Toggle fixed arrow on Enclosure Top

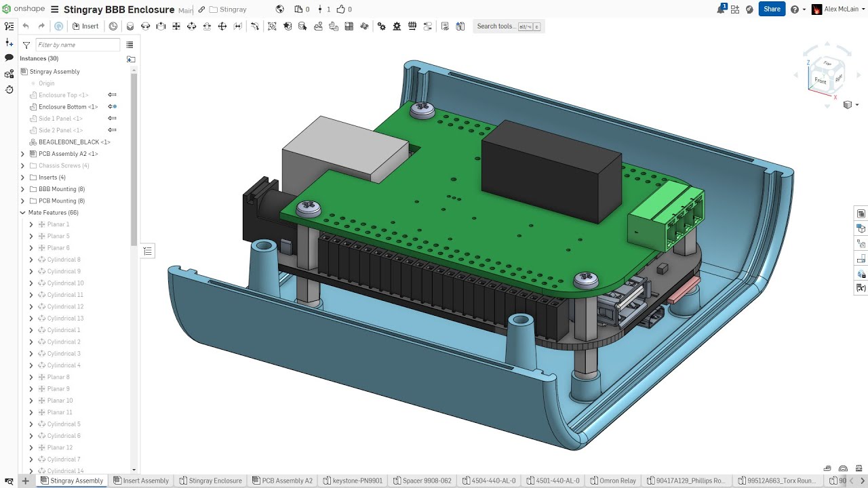click(112, 95)
